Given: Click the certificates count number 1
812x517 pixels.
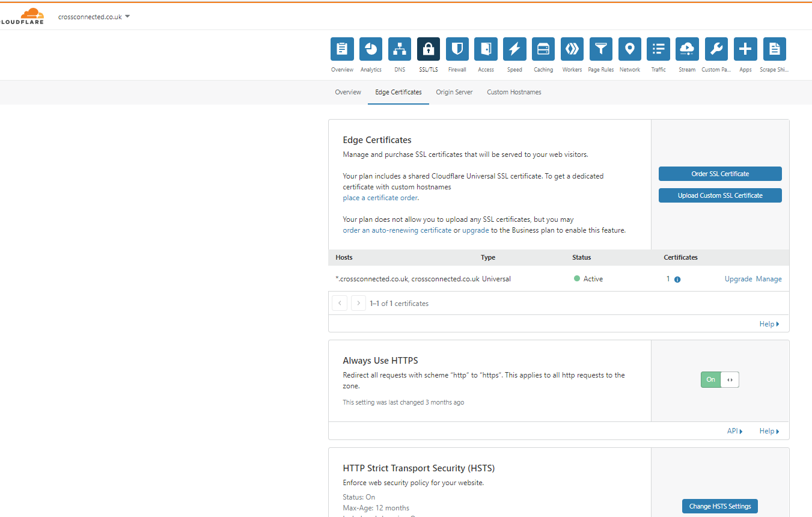Looking at the screenshot, I should pos(668,279).
